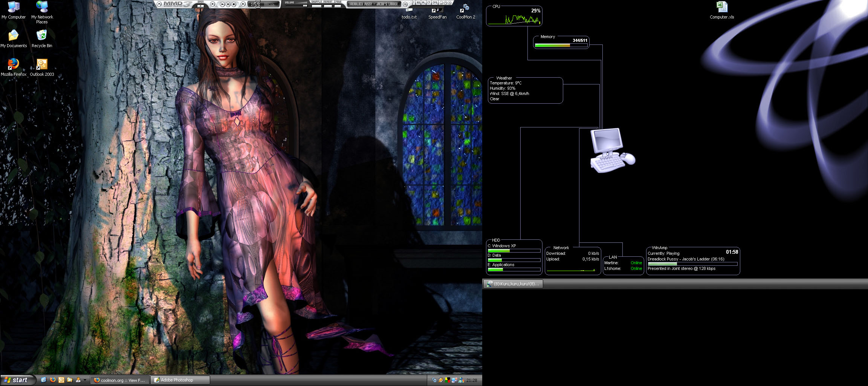The height and width of the screenshot is (386, 868).
Task: Click Winamp lightning tray icon
Action: [x=440, y=380]
